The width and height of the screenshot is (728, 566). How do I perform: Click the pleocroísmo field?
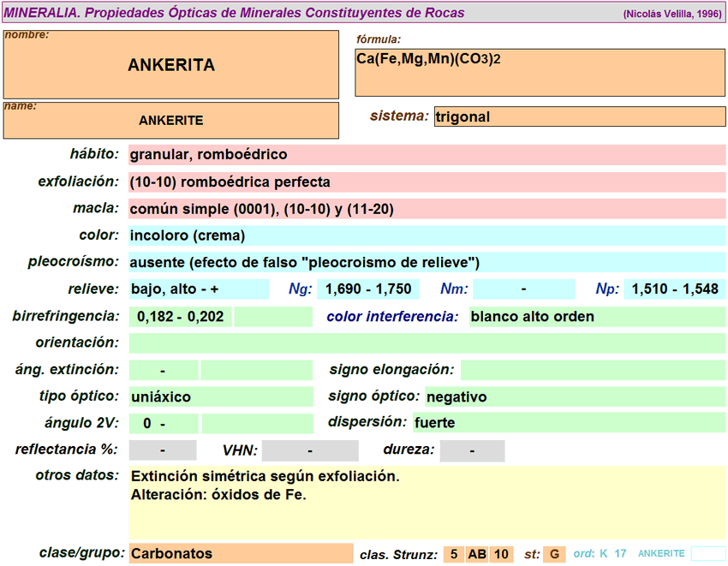[427, 262]
